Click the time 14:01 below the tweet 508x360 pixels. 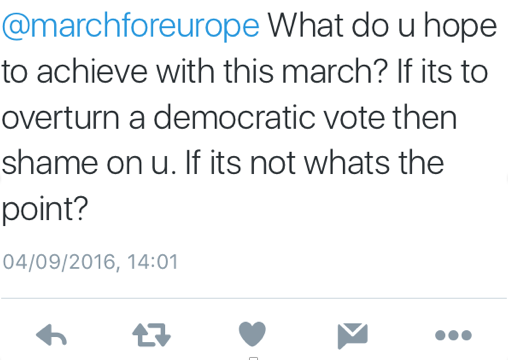pyautogui.click(x=153, y=262)
